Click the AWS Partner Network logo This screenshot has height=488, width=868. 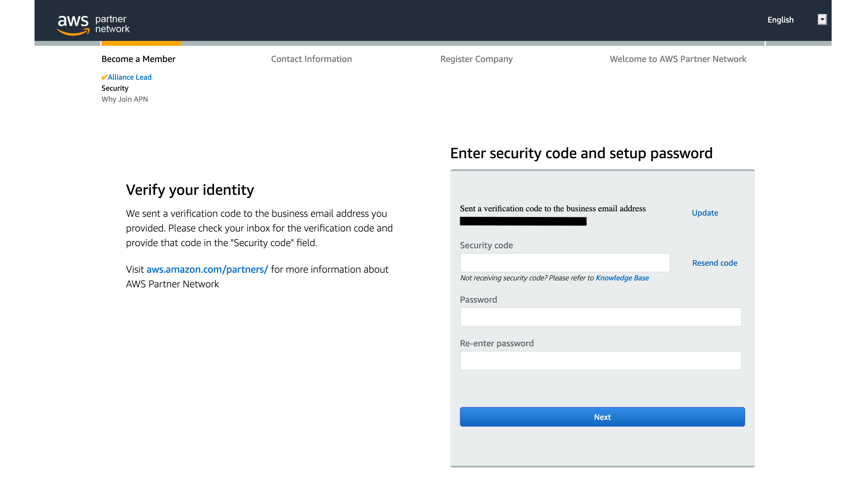pyautogui.click(x=93, y=25)
